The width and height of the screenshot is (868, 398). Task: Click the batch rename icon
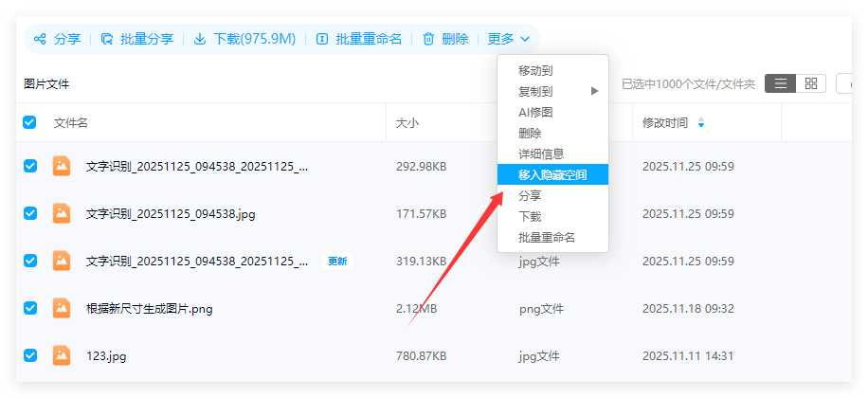click(x=322, y=39)
